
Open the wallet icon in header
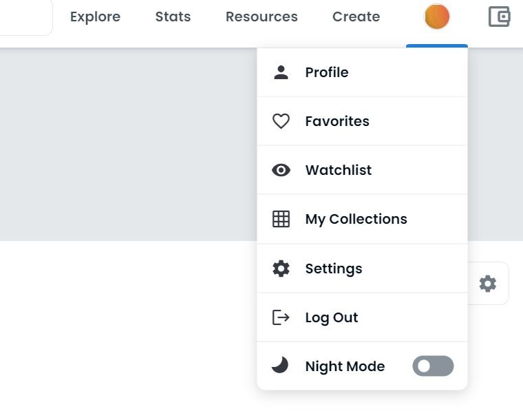tap(499, 17)
